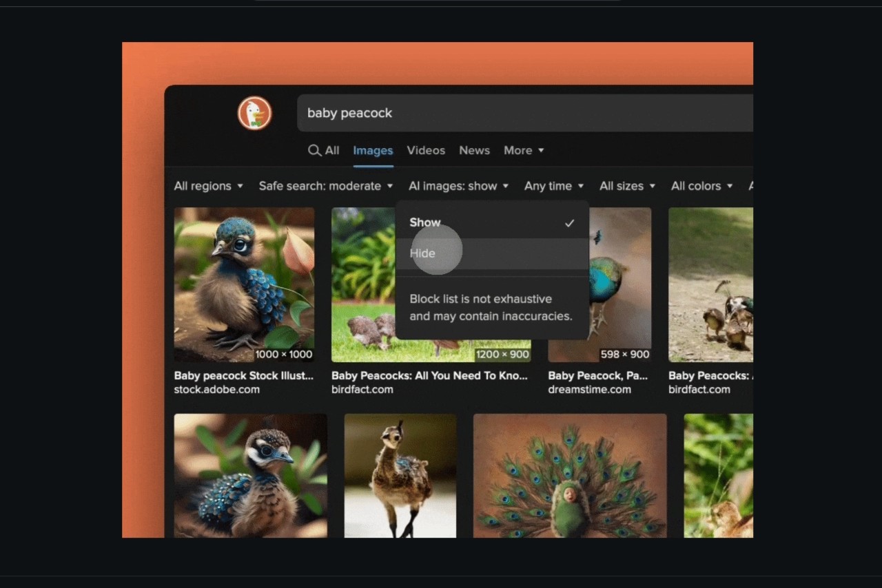
Task: Click the 1000 × 1000 size label
Action: (x=284, y=355)
